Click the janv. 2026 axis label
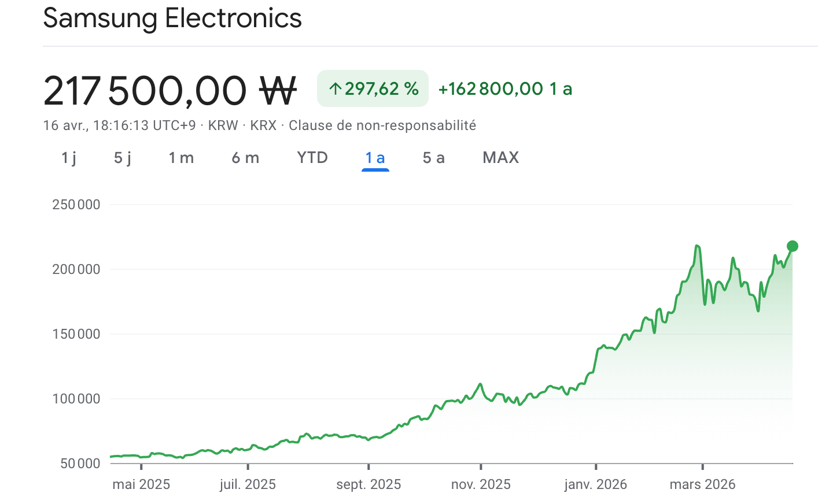Viewport: 818px width, 504px height. [595, 484]
